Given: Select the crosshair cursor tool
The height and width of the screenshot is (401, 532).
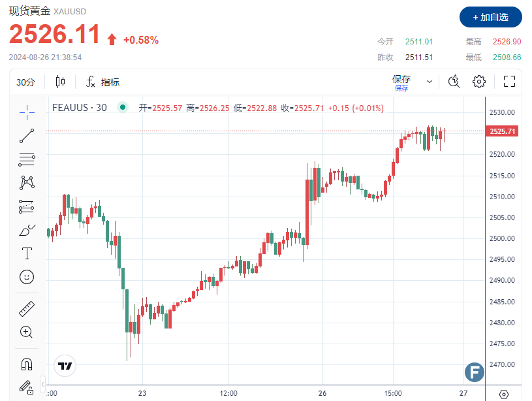Looking at the screenshot, I should [x=27, y=112].
